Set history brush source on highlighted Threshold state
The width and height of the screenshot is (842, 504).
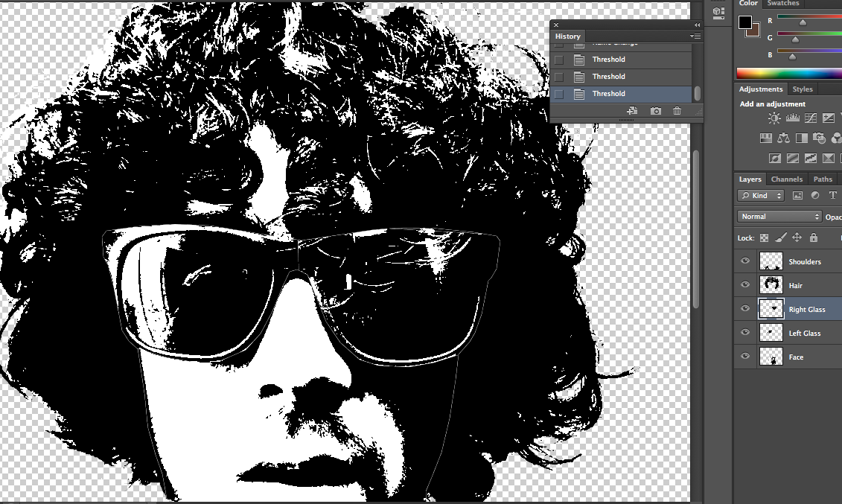pos(559,94)
